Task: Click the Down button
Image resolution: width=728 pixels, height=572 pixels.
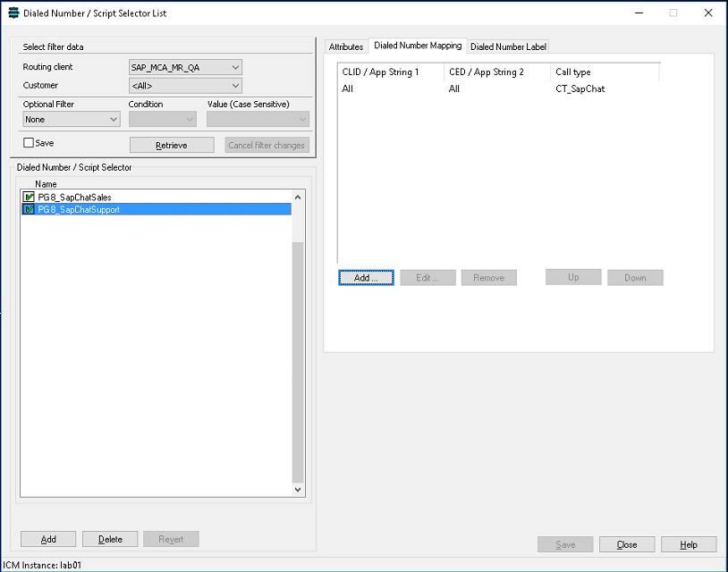Action: point(635,277)
